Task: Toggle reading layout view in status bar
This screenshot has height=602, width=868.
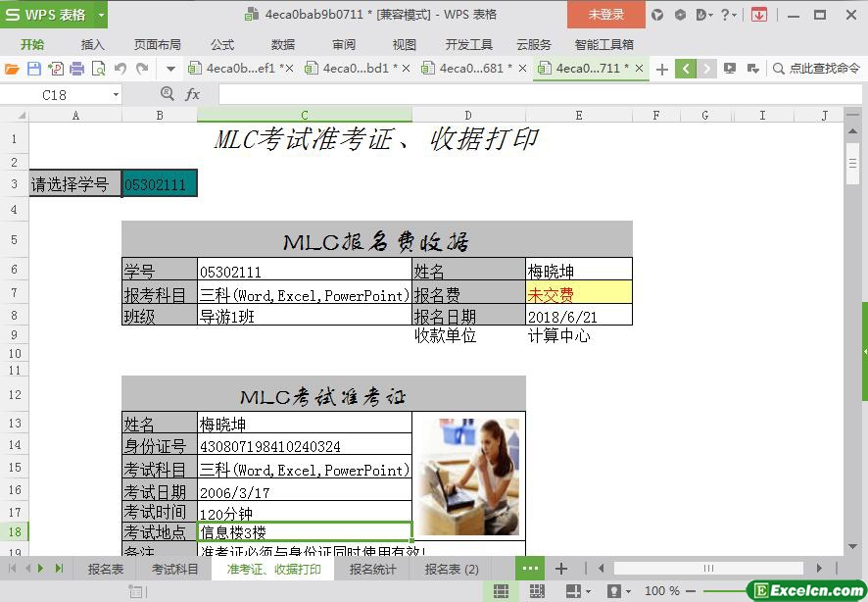Action: click(x=574, y=591)
